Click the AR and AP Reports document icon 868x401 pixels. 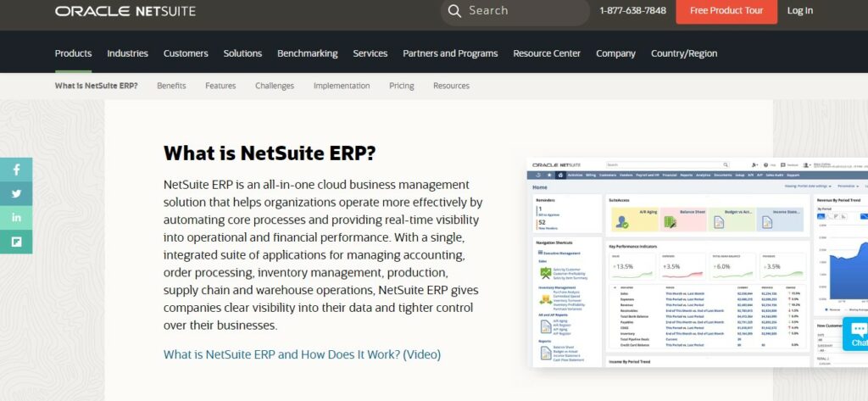click(545, 326)
